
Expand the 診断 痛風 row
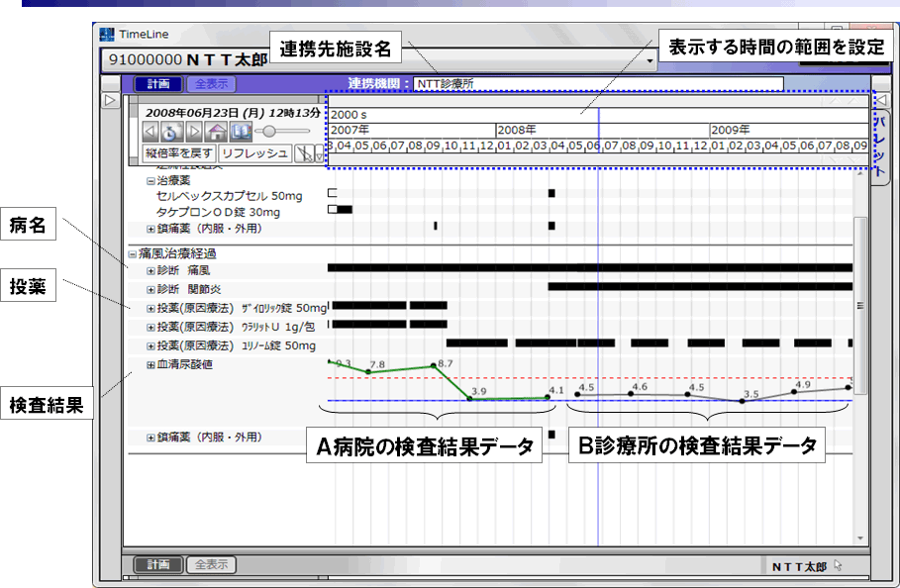(150, 271)
